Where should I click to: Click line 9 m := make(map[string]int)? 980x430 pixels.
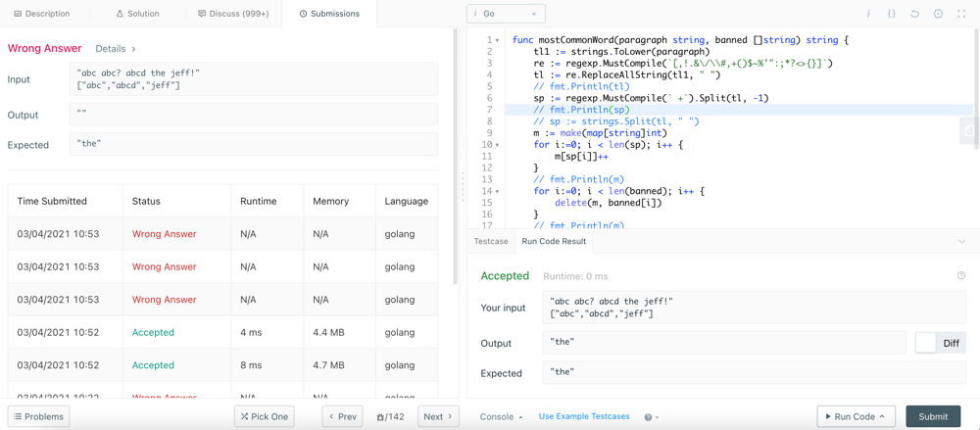click(600, 133)
